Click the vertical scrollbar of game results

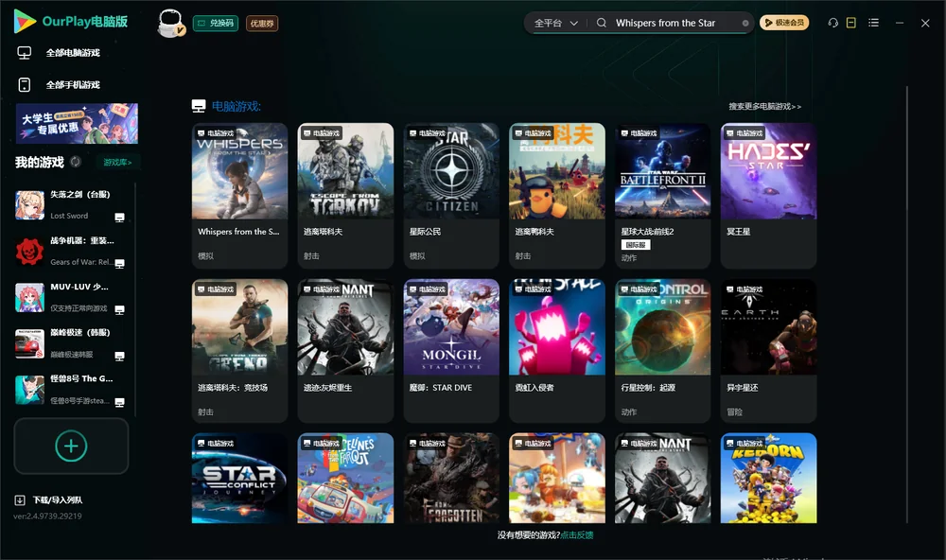pyautogui.click(x=907, y=305)
